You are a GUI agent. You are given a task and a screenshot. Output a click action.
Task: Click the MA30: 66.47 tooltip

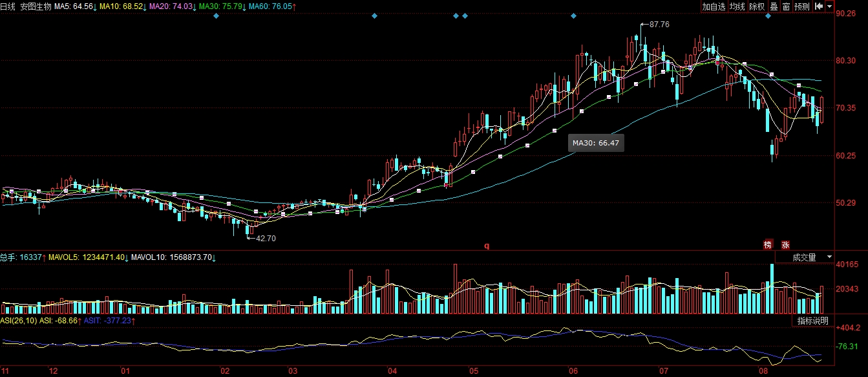coord(596,143)
